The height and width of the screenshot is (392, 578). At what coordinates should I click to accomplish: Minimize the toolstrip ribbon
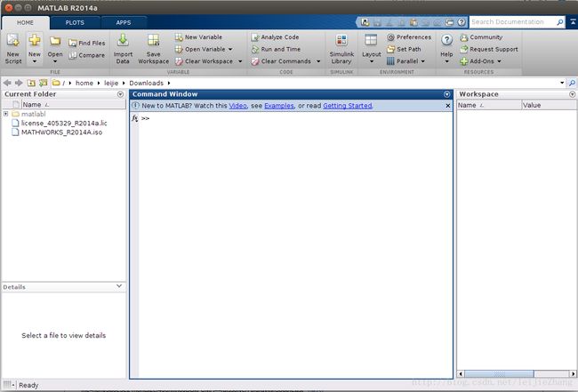click(x=573, y=22)
